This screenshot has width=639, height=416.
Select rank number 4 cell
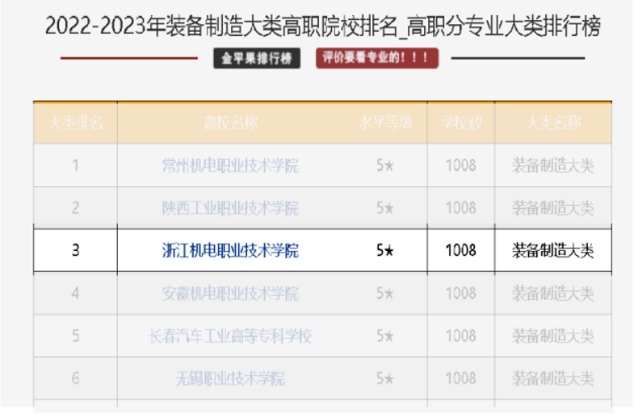pyautogui.click(x=75, y=293)
